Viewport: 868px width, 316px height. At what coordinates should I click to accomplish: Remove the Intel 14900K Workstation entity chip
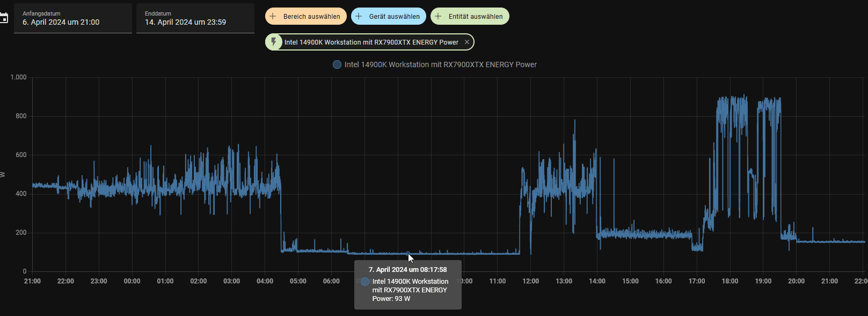pos(467,42)
